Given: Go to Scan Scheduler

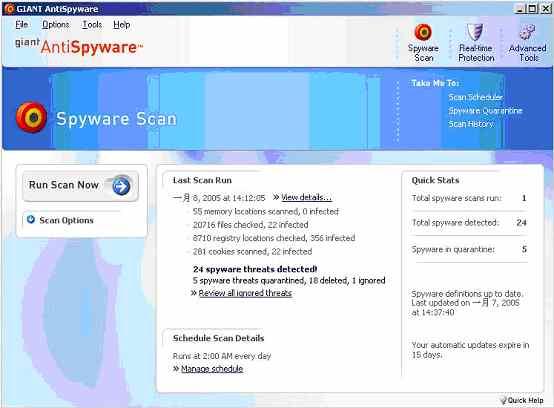Looking at the screenshot, I should [x=475, y=97].
